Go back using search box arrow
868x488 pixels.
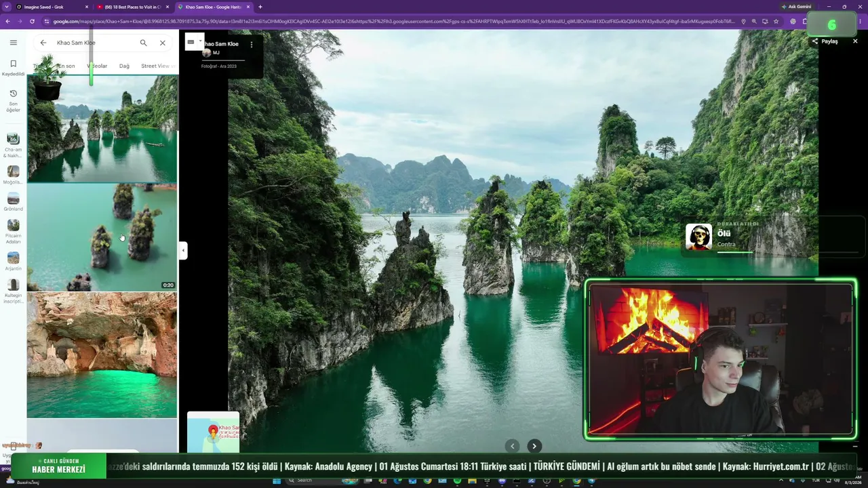coord(43,43)
